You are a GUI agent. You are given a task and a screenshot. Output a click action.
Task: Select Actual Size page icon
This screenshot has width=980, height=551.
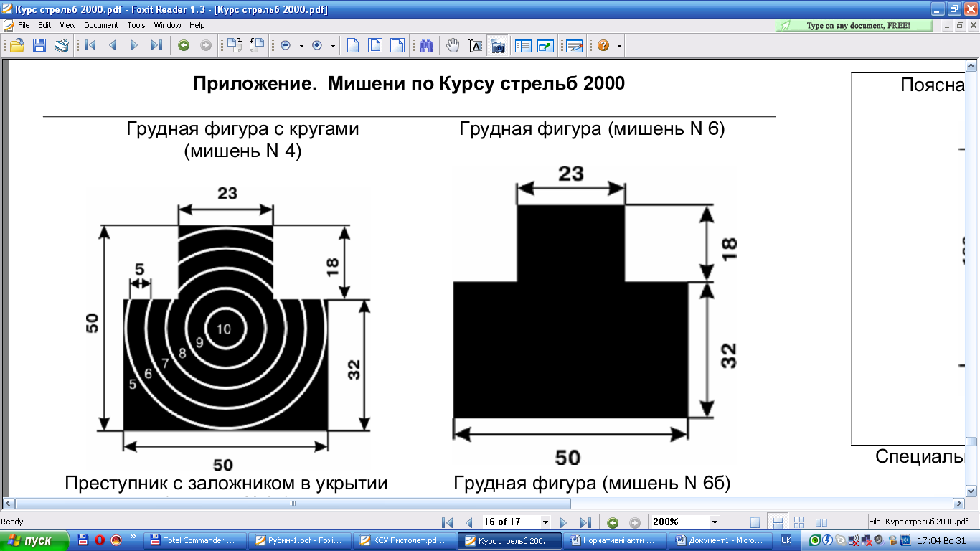pyautogui.click(x=353, y=45)
